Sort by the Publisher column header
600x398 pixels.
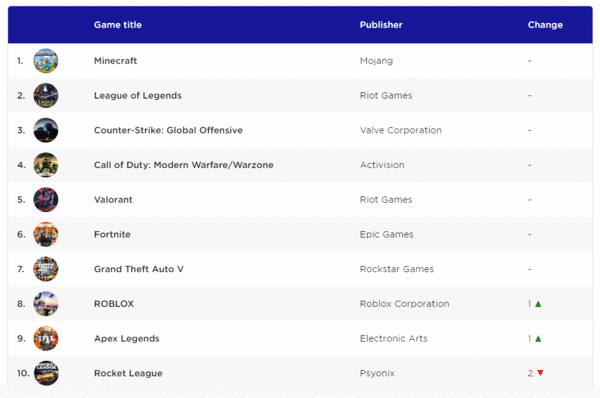pyautogui.click(x=381, y=25)
